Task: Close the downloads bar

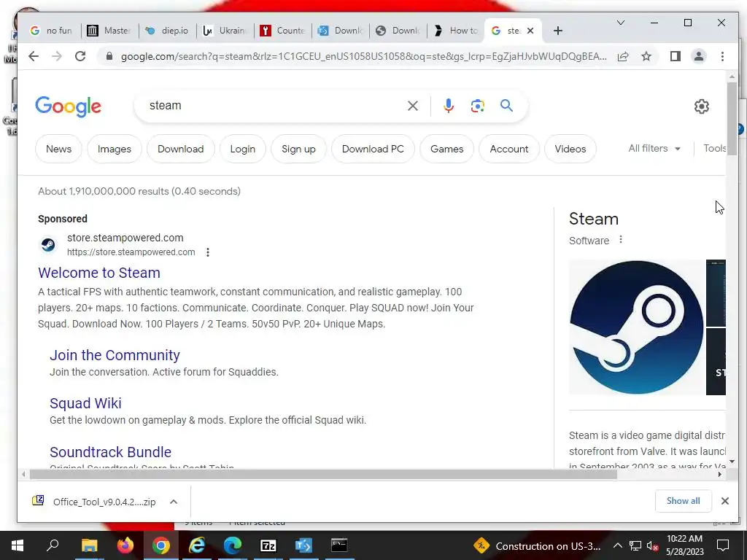Action: tap(724, 501)
